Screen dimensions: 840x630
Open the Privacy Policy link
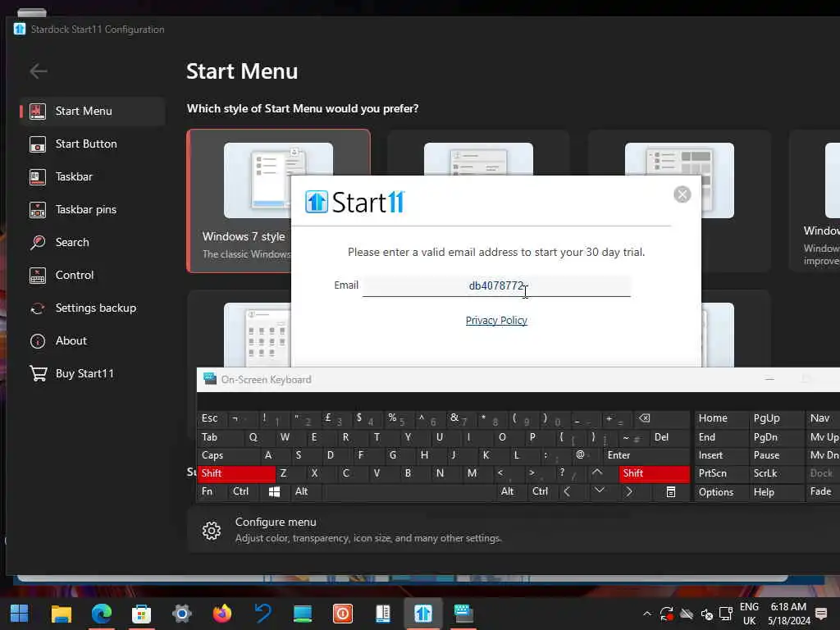(496, 321)
